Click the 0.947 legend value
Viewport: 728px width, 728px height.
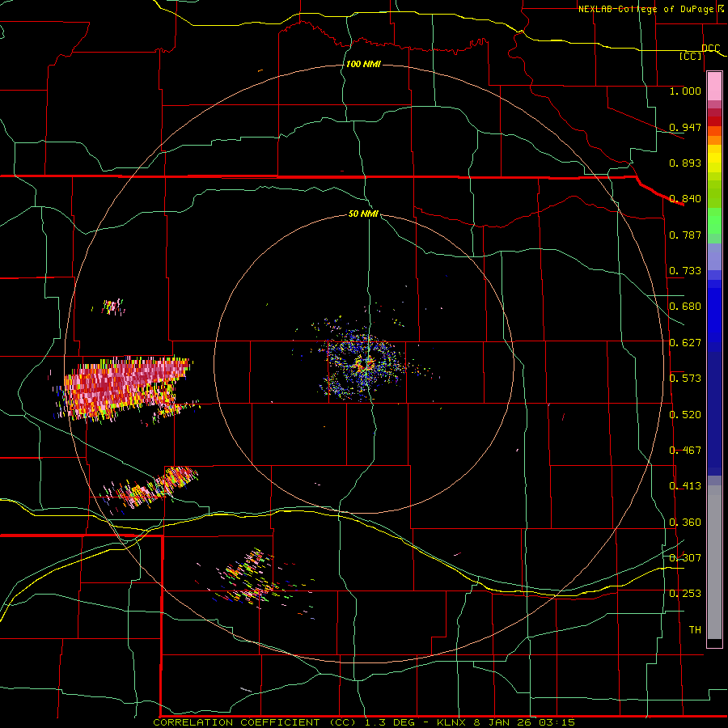685,127
